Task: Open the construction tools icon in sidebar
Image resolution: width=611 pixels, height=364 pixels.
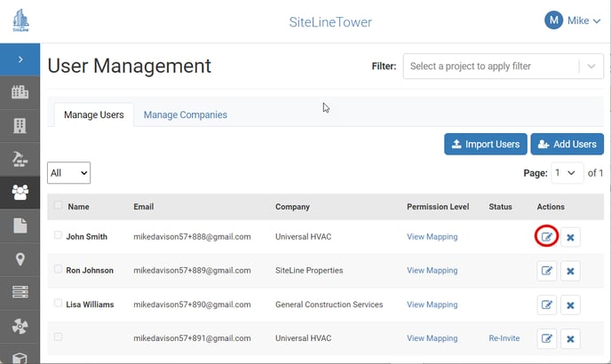Action: [20, 159]
